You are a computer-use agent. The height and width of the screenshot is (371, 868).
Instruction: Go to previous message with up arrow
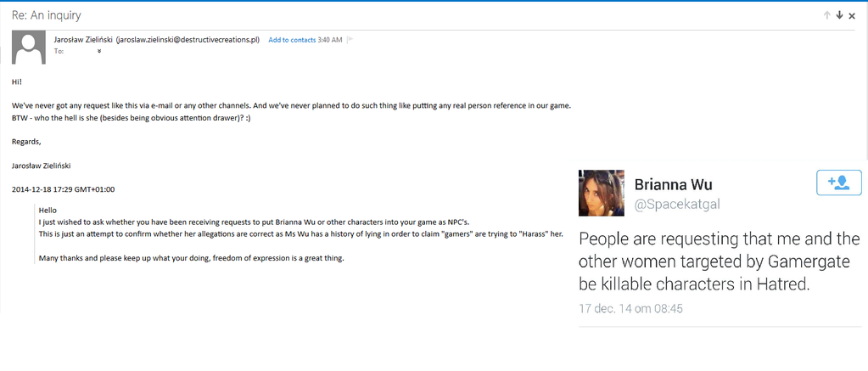click(827, 15)
